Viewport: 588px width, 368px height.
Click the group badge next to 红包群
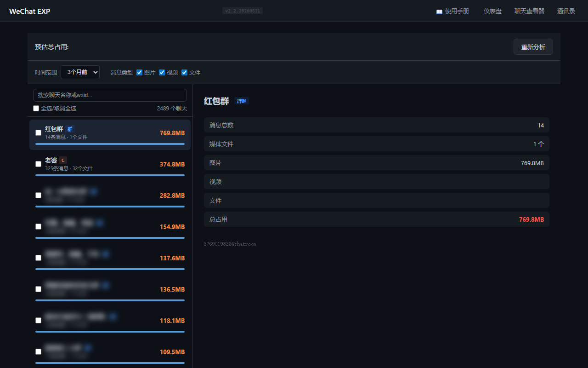click(x=70, y=129)
